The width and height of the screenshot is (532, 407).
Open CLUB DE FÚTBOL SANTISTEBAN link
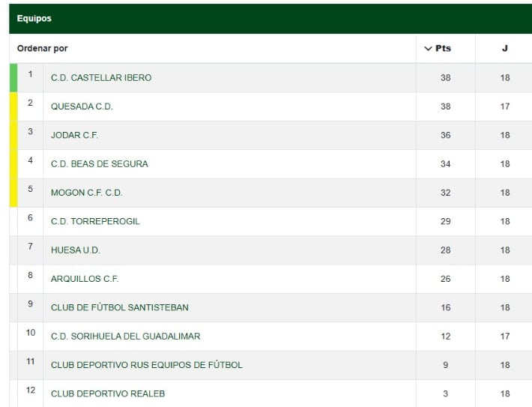click(x=120, y=308)
